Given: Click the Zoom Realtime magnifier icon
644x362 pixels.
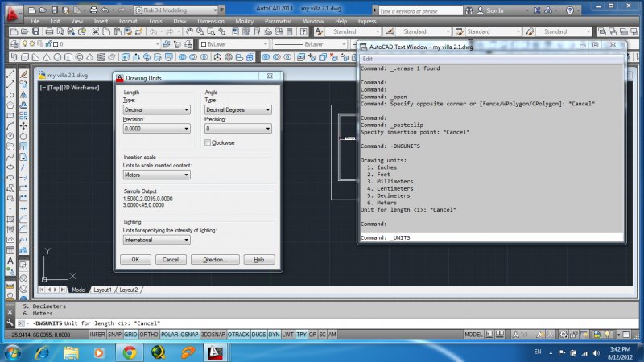Looking at the screenshot, I should 200,31.
